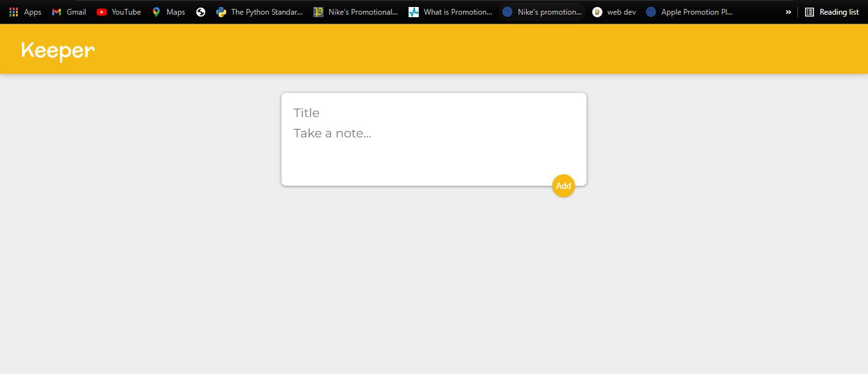The height and width of the screenshot is (374, 868).
Task: Open the Reading list panel
Action: 832,11
